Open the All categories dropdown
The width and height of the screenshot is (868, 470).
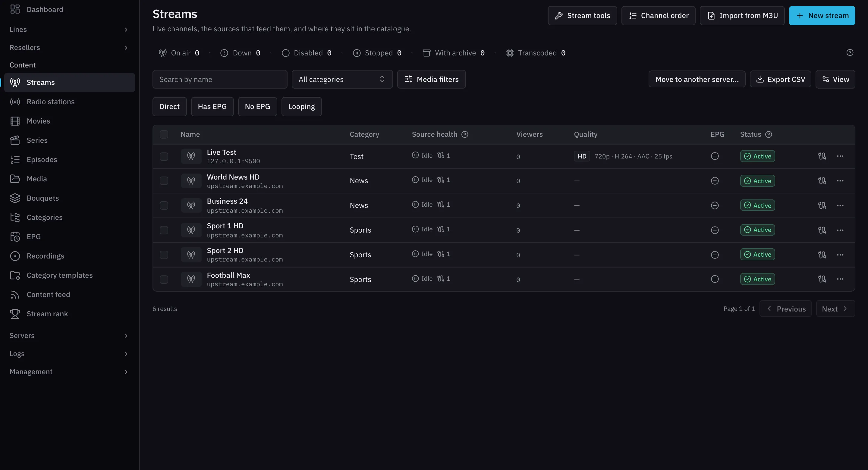coord(342,79)
